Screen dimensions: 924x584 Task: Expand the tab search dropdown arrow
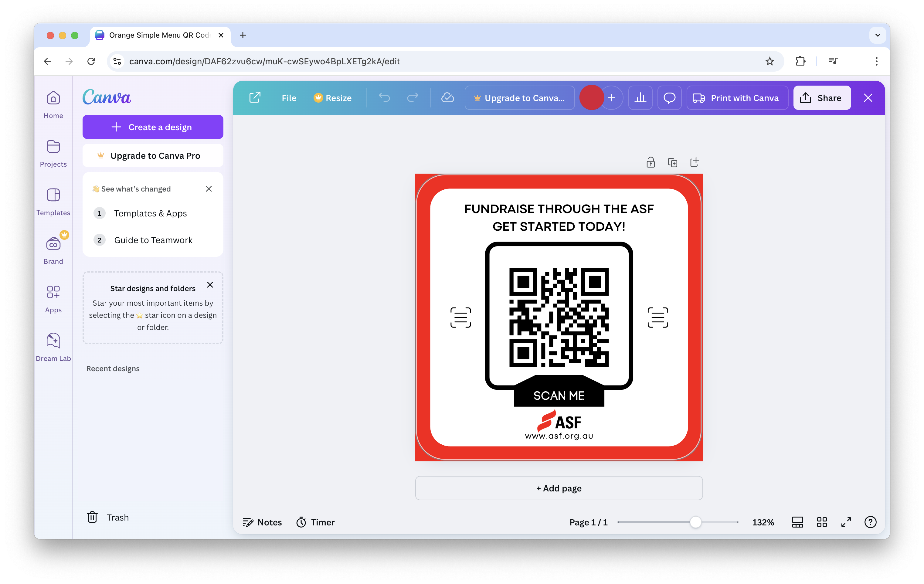(x=877, y=35)
